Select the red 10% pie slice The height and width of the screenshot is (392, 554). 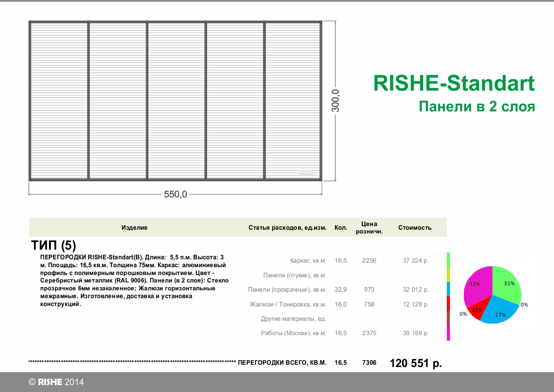click(478, 309)
